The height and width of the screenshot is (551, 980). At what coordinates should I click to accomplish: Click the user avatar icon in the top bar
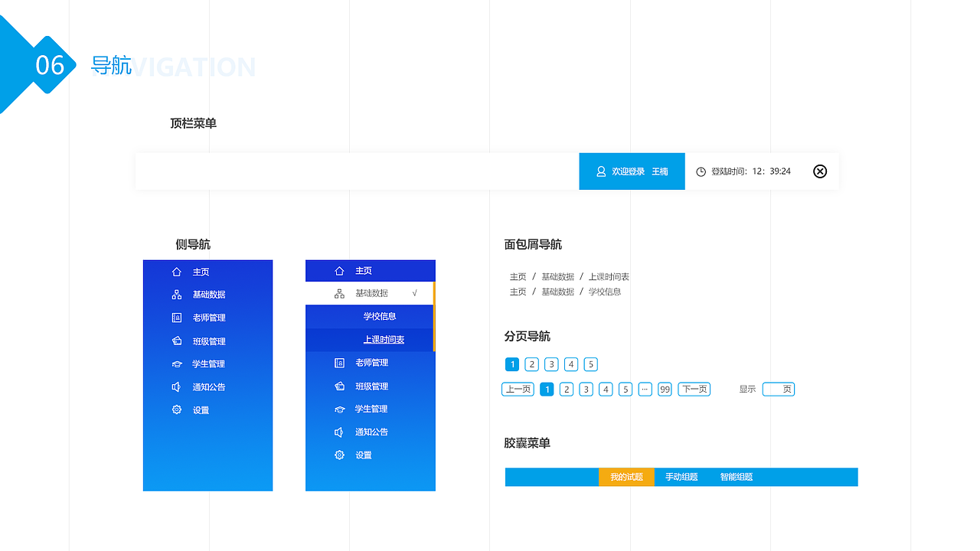(601, 171)
